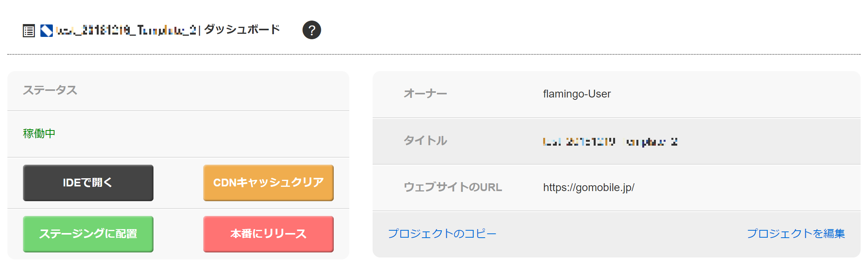Click the ダッシュボード heading text
The width and height of the screenshot is (868, 280).
(242, 30)
